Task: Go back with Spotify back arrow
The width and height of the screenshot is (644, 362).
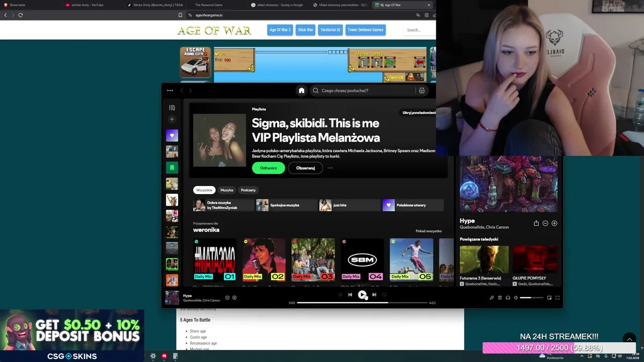Action: 182,90
